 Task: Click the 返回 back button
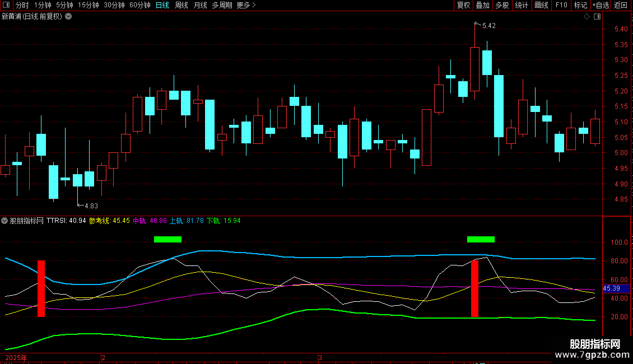[621, 5]
